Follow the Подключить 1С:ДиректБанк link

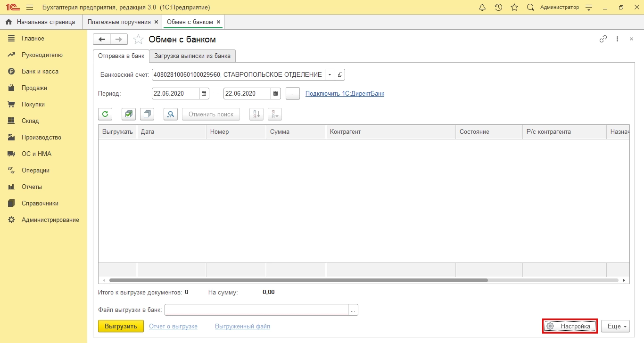[x=345, y=93]
